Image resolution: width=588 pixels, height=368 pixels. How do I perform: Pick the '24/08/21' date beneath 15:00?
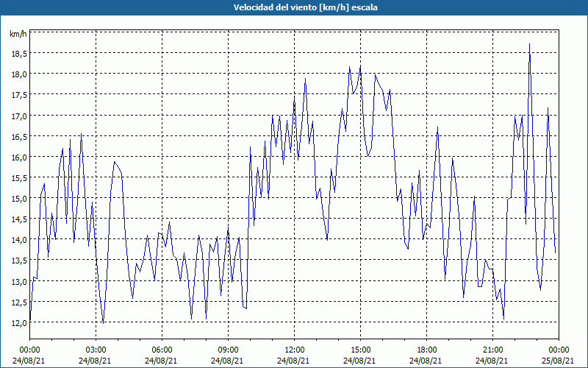click(x=359, y=361)
